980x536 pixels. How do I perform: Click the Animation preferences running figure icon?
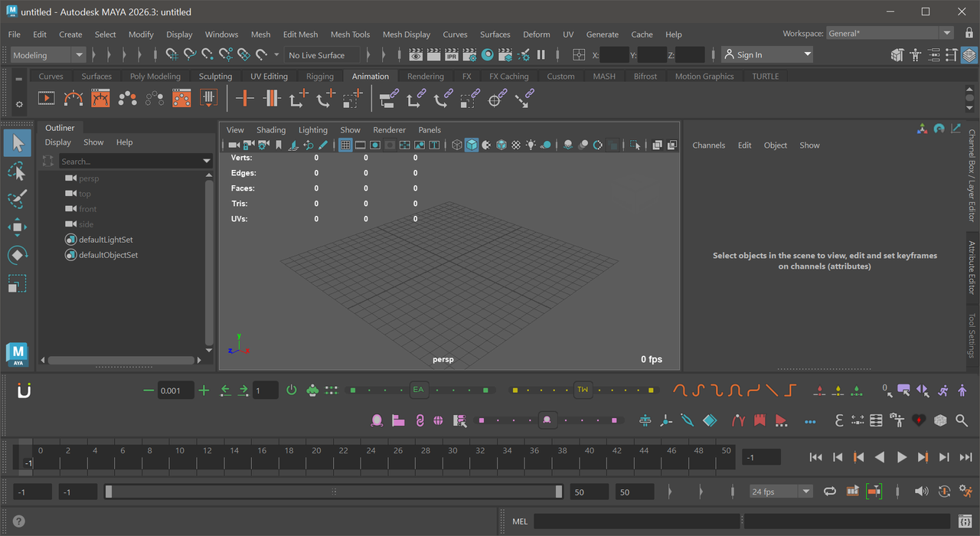coord(966,491)
